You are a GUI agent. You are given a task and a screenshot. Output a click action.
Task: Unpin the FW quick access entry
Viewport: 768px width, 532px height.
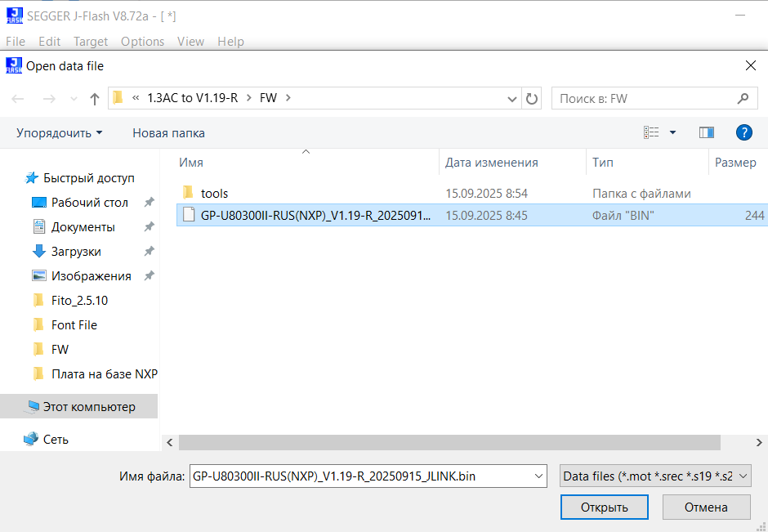click(150, 349)
